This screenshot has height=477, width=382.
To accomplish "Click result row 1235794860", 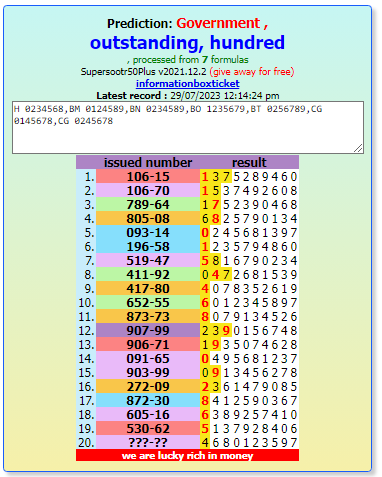I will [249, 246].
